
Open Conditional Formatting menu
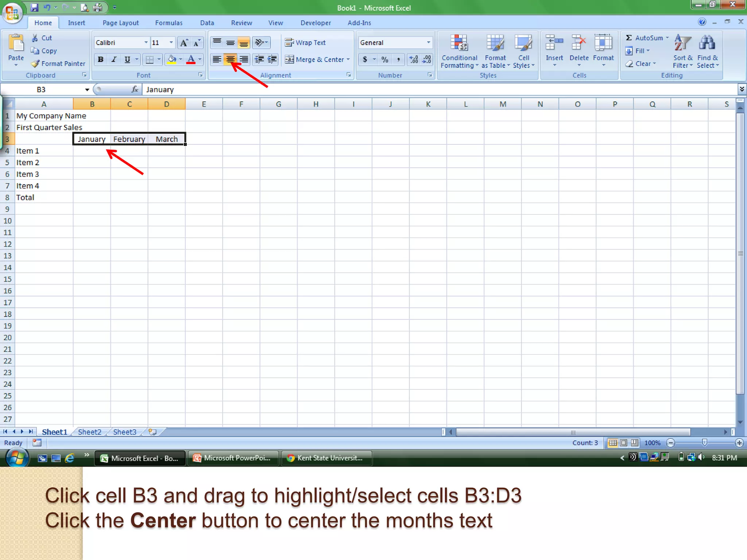click(x=459, y=51)
